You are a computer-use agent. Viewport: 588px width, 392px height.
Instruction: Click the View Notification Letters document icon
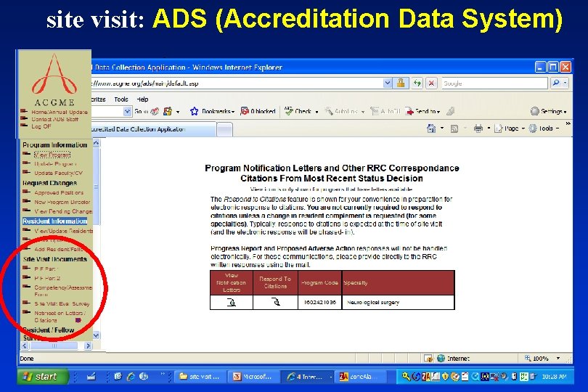[232, 302]
